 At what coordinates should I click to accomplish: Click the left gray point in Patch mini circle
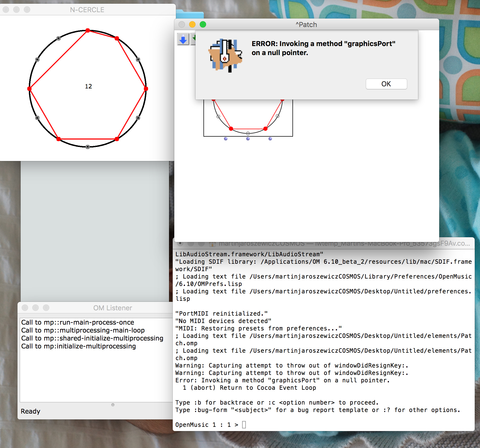[x=218, y=117]
